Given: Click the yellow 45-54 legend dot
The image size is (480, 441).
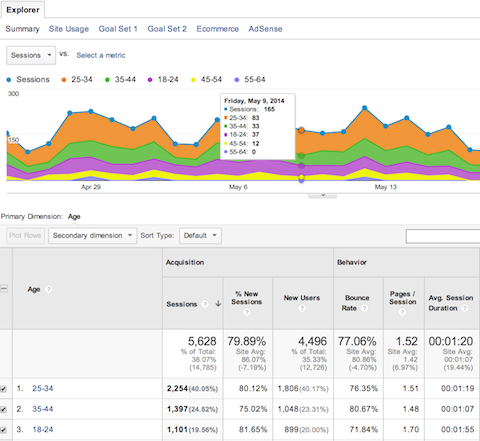Looking at the screenshot, I should click(x=193, y=80).
